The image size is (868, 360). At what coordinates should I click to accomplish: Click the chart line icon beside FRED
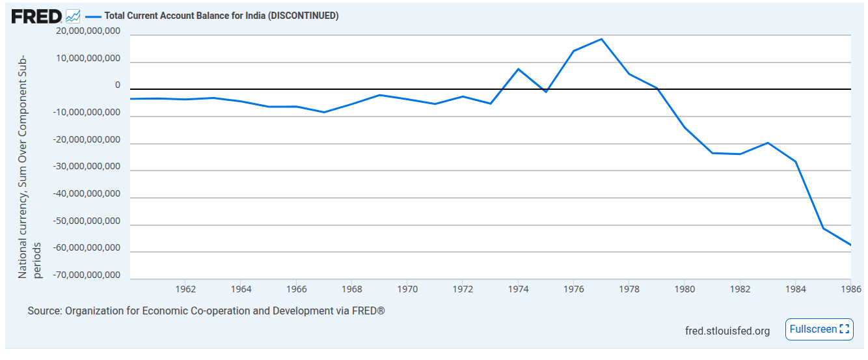[73, 16]
